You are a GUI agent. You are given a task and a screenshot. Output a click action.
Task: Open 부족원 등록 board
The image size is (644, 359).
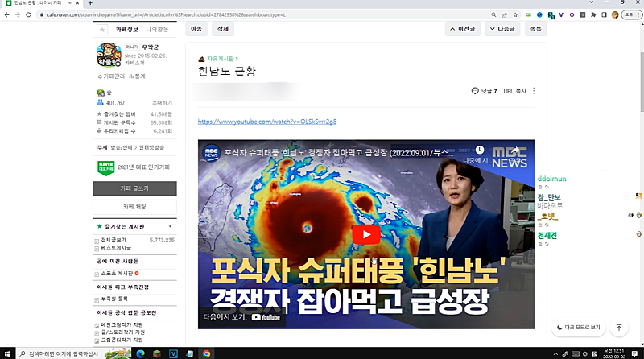point(114,299)
